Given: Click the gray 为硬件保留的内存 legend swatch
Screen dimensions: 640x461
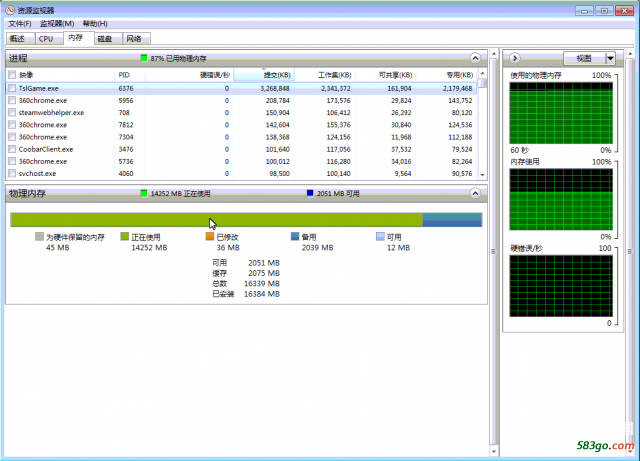Looking at the screenshot, I should pyautogui.click(x=39, y=236).
